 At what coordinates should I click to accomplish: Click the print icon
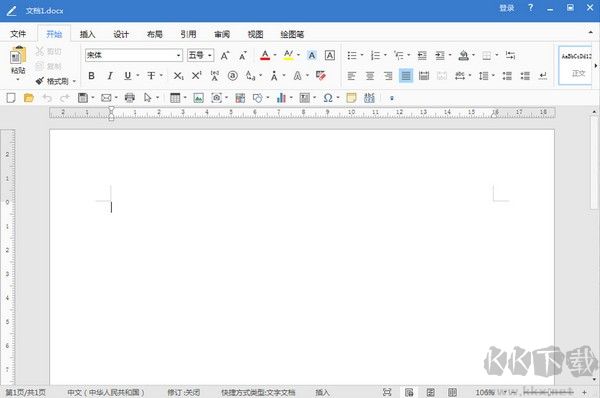tap(130, 98)
